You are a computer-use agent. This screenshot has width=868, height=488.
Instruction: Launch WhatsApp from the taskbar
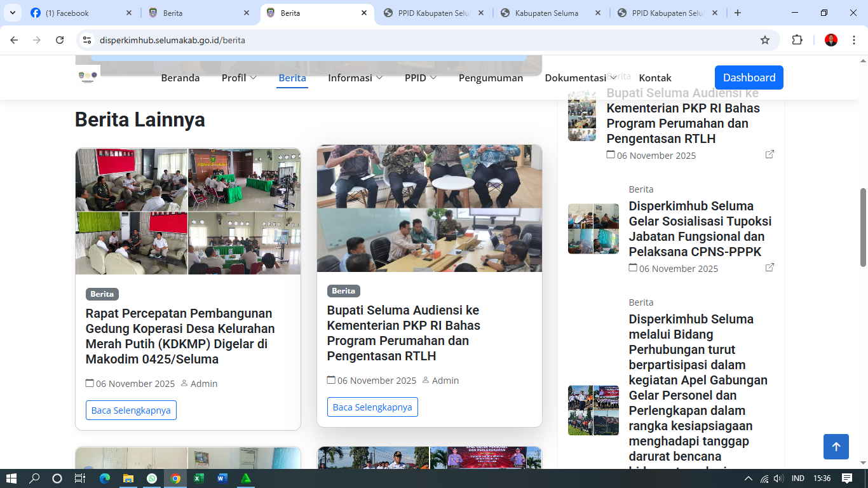click(x=152, y=478)
